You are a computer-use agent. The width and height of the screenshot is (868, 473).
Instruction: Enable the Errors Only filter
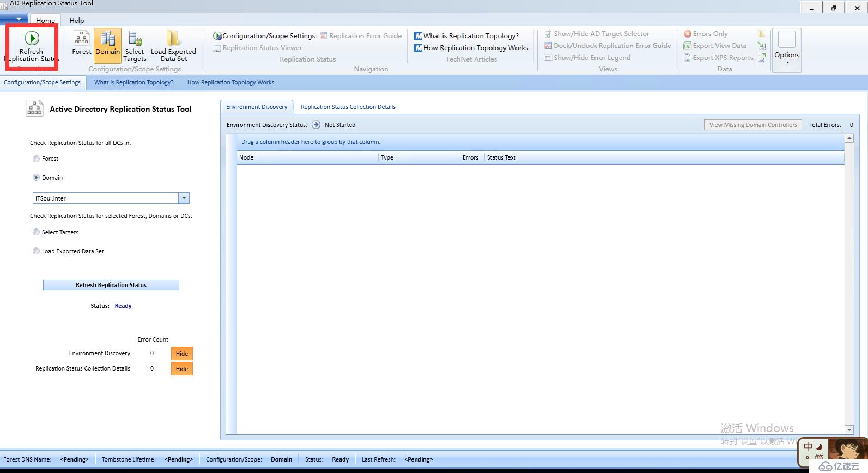coord(706,34)
